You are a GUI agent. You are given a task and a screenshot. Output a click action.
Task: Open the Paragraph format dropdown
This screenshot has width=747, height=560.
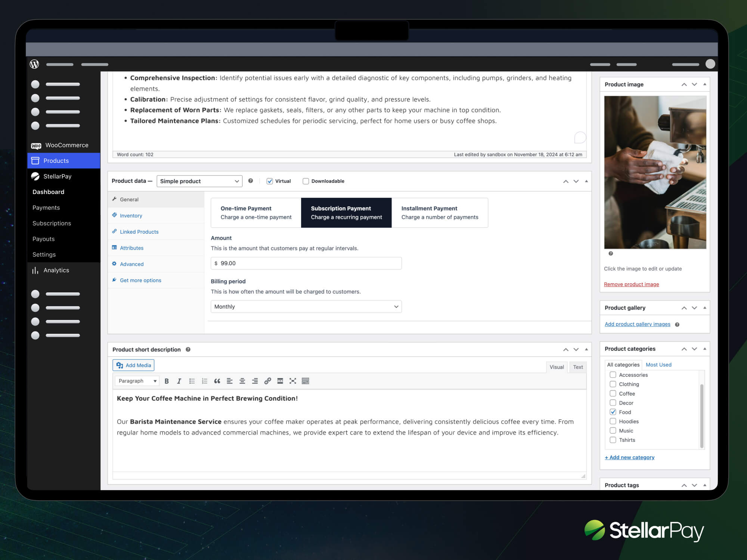[x=137, y=381]
